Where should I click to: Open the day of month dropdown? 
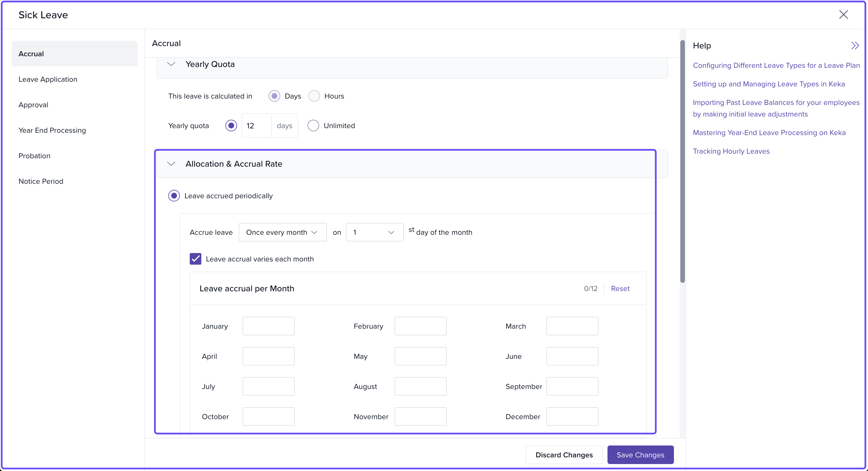[x=374, y=232]
